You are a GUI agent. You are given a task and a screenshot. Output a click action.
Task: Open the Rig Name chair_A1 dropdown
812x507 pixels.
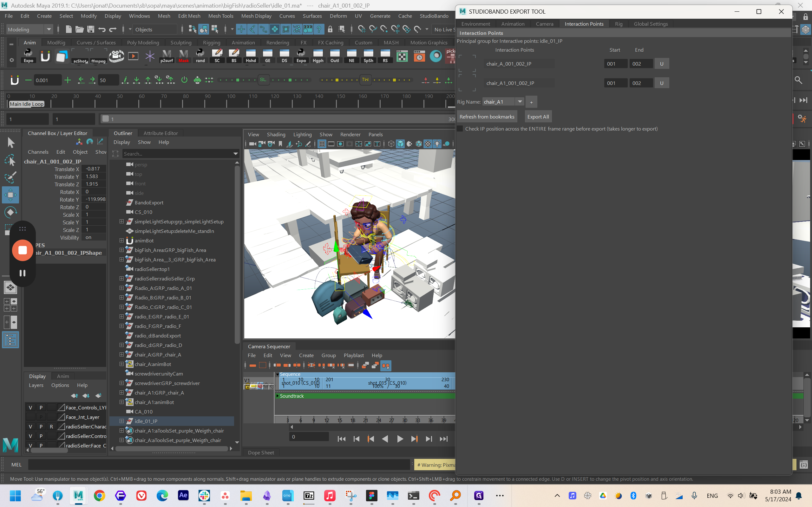coord(520,102)
